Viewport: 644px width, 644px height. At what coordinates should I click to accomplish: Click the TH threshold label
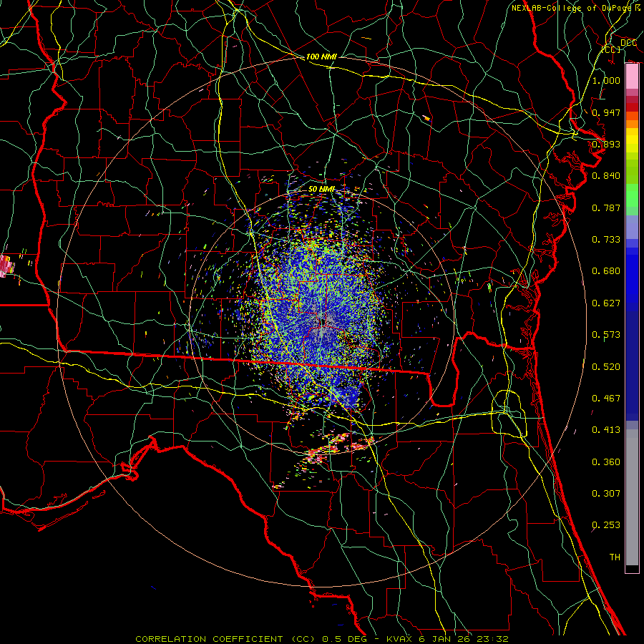(615, 557)
